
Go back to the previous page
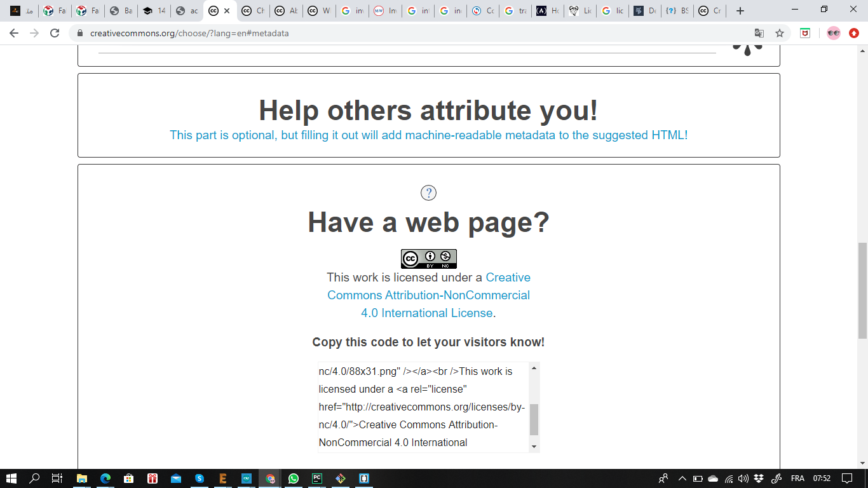point(14,33)
